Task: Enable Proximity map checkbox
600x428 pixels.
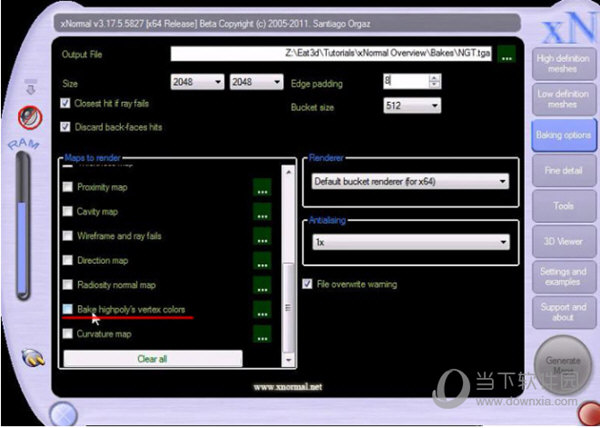Action: pos(68,187)
